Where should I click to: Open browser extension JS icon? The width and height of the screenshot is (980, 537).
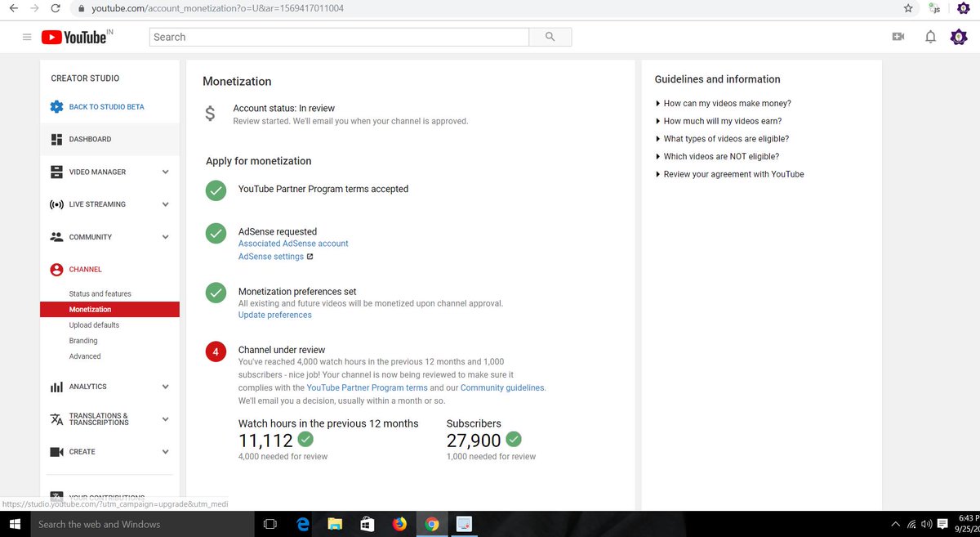click(934, 8)
